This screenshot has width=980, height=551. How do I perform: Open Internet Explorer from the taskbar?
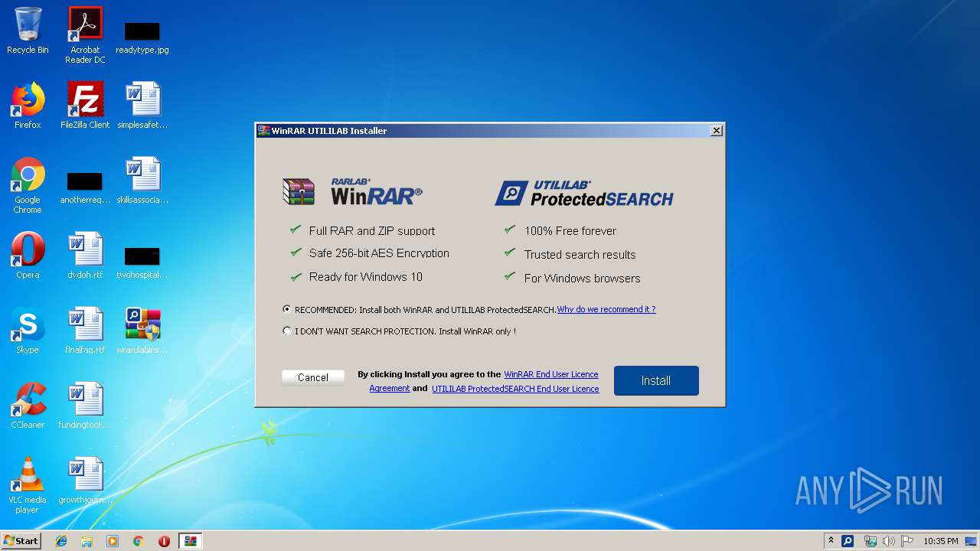[61, 541]
